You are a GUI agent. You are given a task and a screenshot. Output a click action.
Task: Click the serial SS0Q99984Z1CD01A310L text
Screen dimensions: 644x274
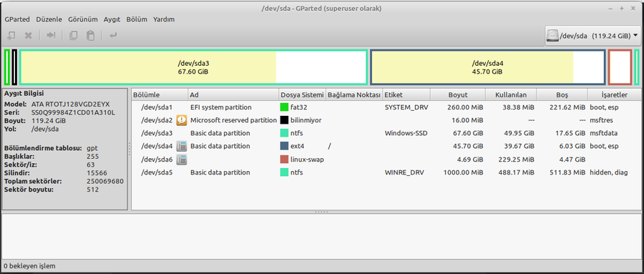73,112
